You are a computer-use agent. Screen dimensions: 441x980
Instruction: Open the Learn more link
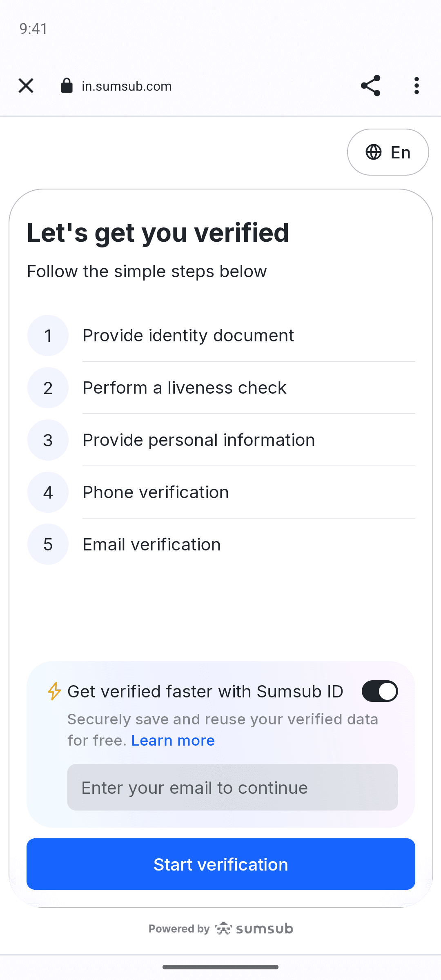[173, 740]
